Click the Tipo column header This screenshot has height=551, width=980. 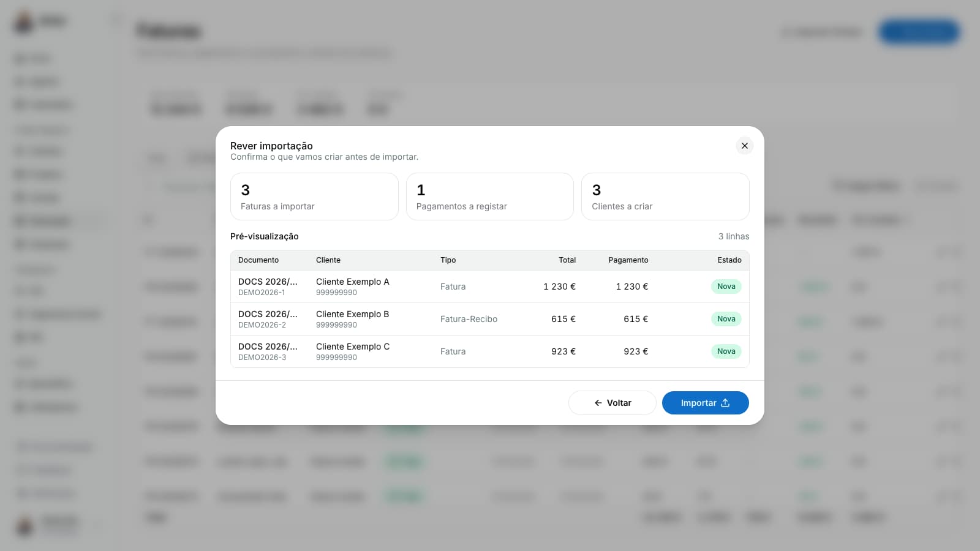[448, 260]
